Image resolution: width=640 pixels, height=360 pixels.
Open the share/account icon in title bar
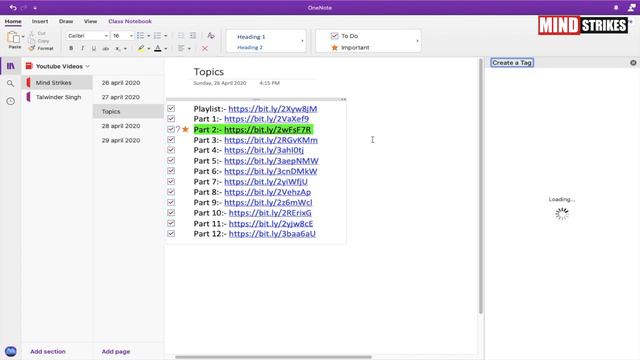pos(631,8)
